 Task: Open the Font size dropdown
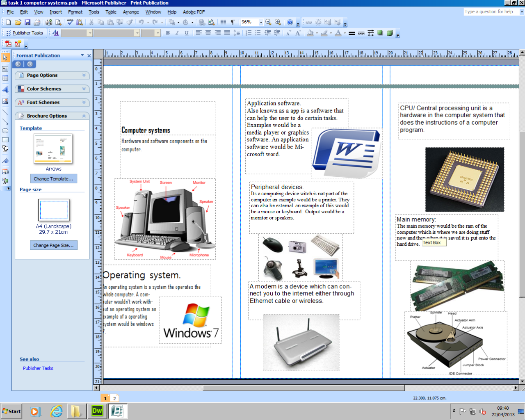pos(157,33)
